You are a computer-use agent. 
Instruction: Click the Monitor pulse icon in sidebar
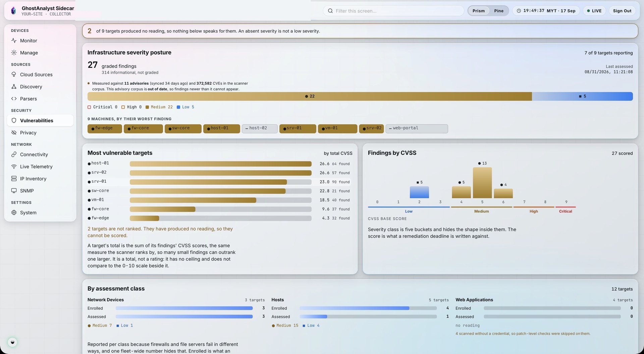pyautogui.click(x=14, y=41)
